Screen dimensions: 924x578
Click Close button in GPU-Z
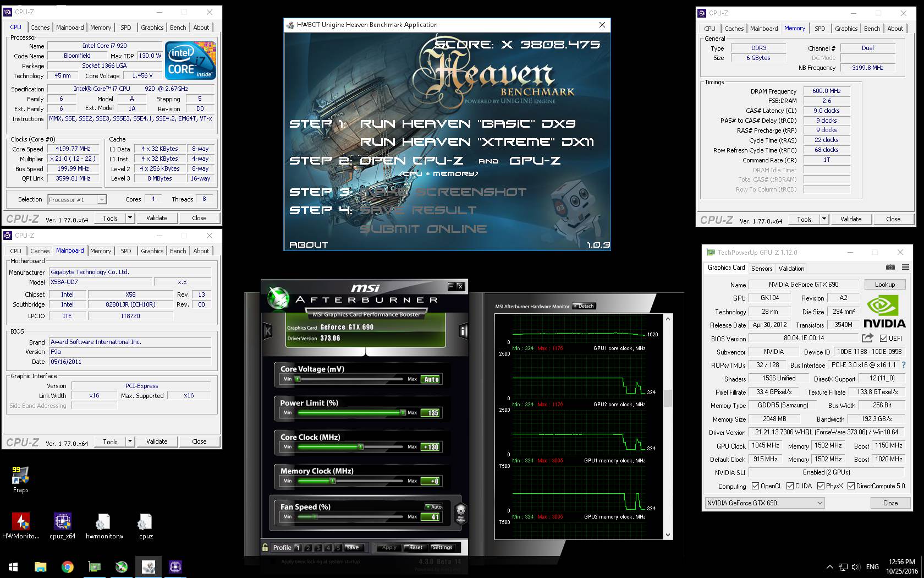(890, 503)
